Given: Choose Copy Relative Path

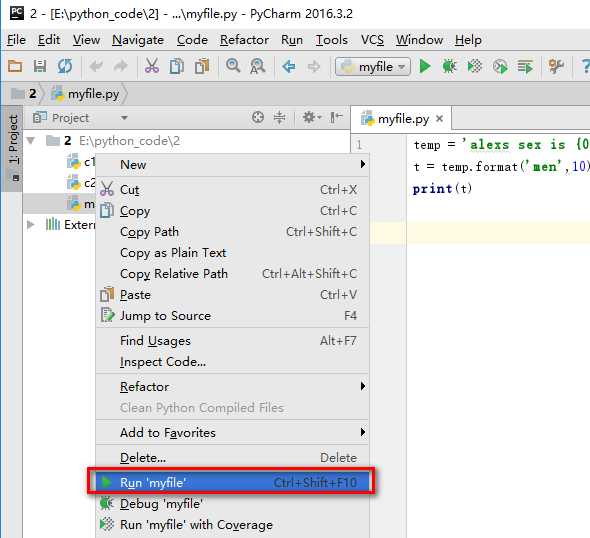Looking at the screenshot, I should click(x=232, y=274).
